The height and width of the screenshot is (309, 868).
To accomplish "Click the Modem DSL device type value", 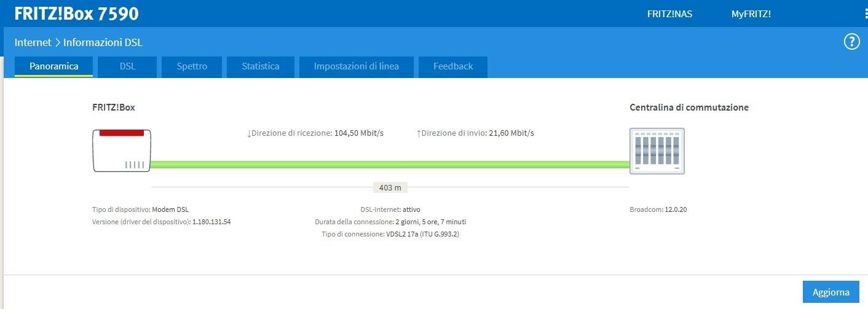I will click(170, 209).
